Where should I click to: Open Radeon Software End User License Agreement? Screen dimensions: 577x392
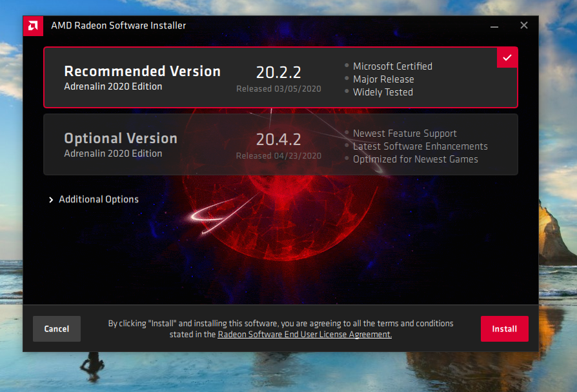pos(305,335)
